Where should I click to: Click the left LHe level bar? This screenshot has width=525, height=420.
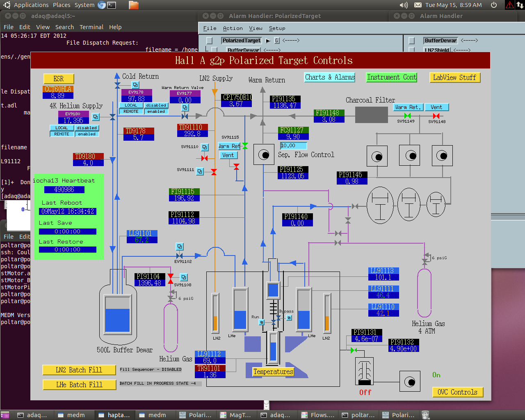pyautogui.click(x=240, y=309)
